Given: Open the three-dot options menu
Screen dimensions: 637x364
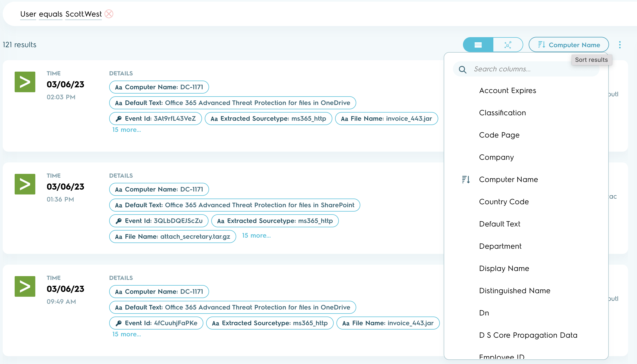Looking at the screenshot, I should tap(620, 45).
